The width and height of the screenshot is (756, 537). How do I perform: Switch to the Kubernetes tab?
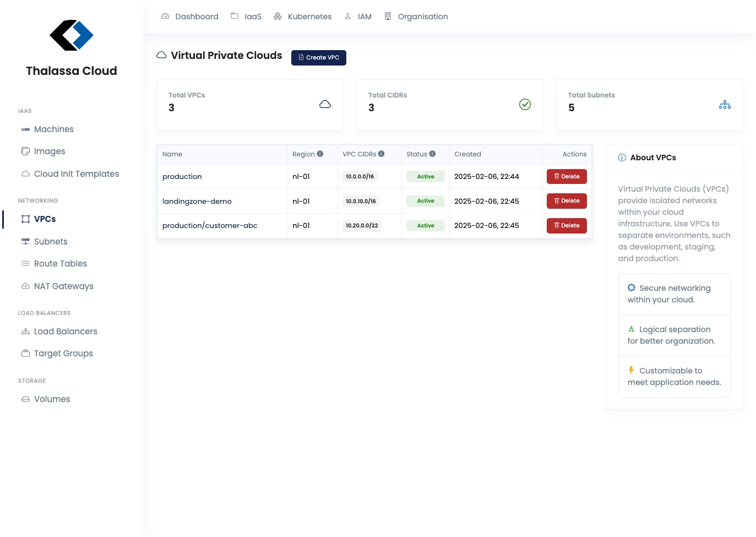pos(303,17)
